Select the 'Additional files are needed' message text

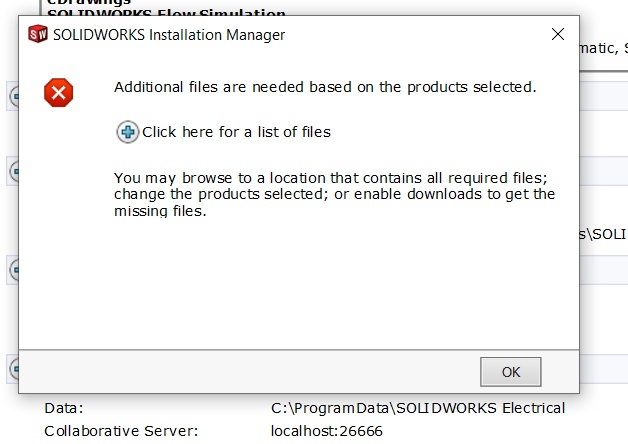pos(325,87)
